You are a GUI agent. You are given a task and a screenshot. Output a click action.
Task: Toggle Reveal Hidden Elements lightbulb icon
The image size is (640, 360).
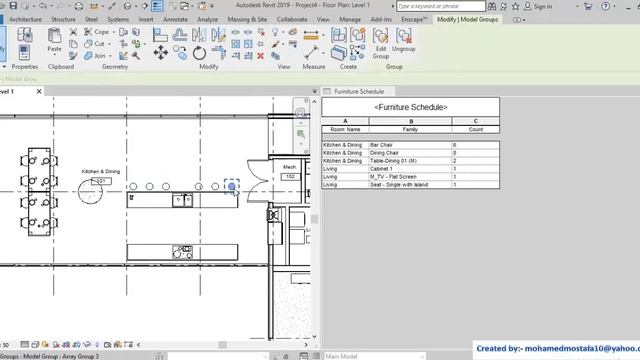tap(97, 345)
